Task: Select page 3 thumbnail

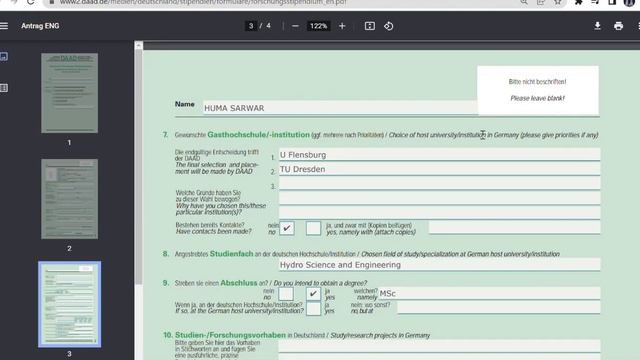Action: (69, 304)
